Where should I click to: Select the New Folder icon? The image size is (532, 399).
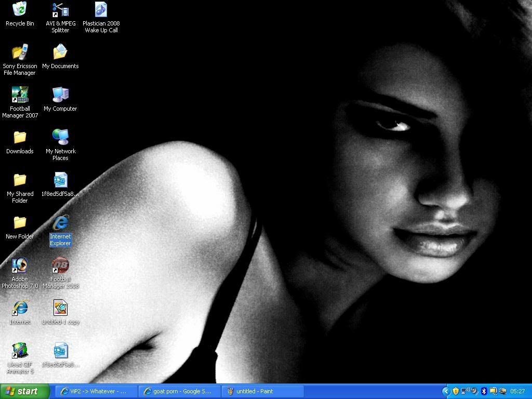point(20,227)
